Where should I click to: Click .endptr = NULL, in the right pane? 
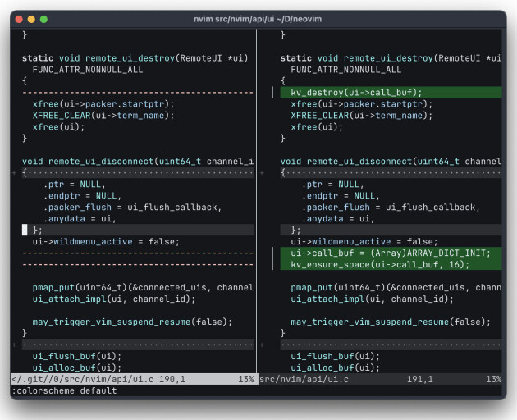click(x=341, y=196)
